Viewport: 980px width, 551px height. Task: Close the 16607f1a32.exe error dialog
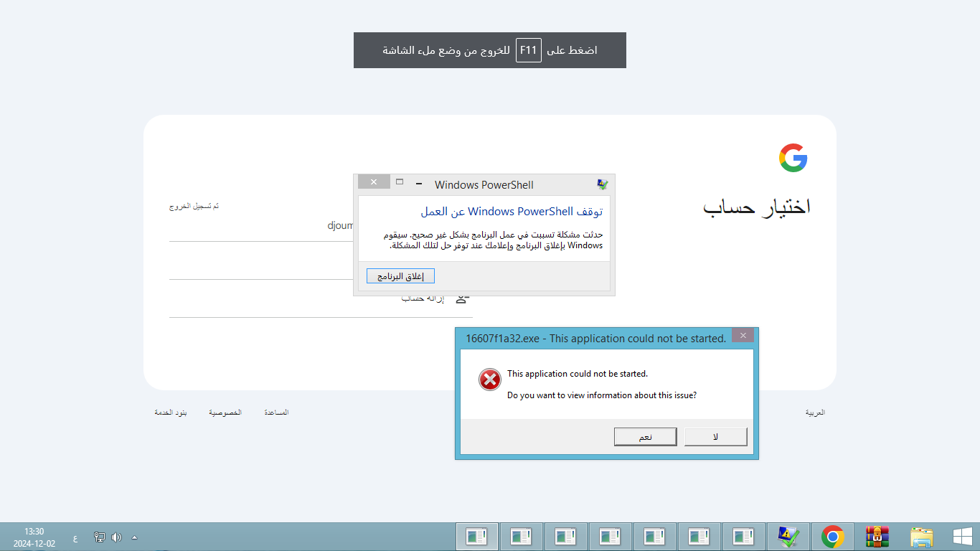(743, 336)
